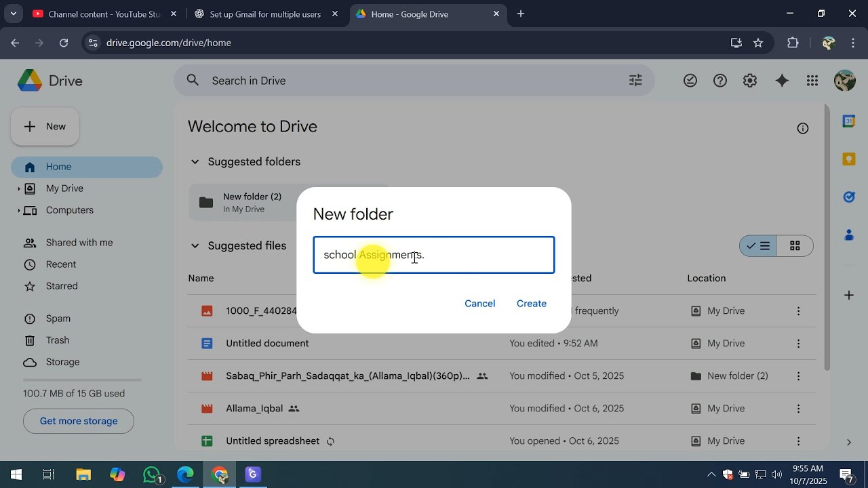Get add-ons plus icon
The image size is (868, 488).
(x=849, y=295)
